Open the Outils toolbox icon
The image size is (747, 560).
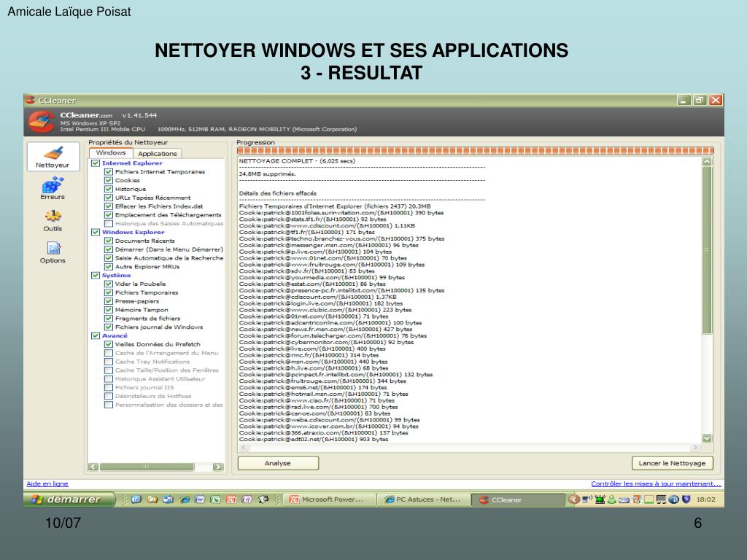[53, 217]
